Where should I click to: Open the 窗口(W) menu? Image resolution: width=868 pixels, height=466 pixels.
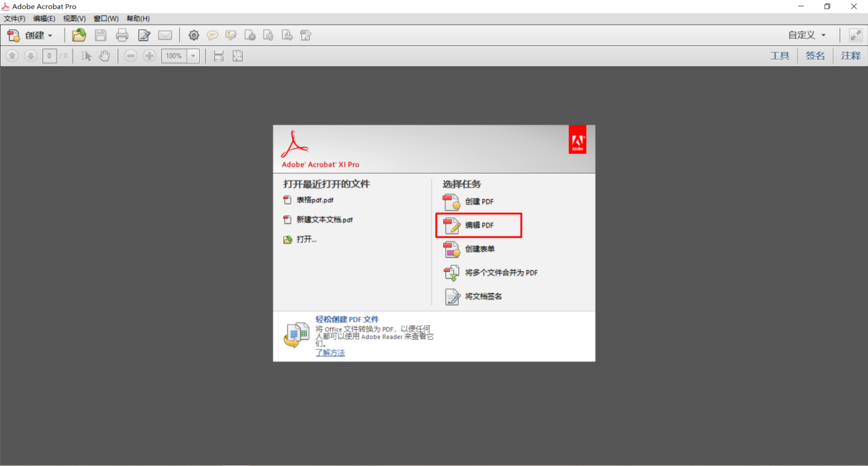point(106,18)
